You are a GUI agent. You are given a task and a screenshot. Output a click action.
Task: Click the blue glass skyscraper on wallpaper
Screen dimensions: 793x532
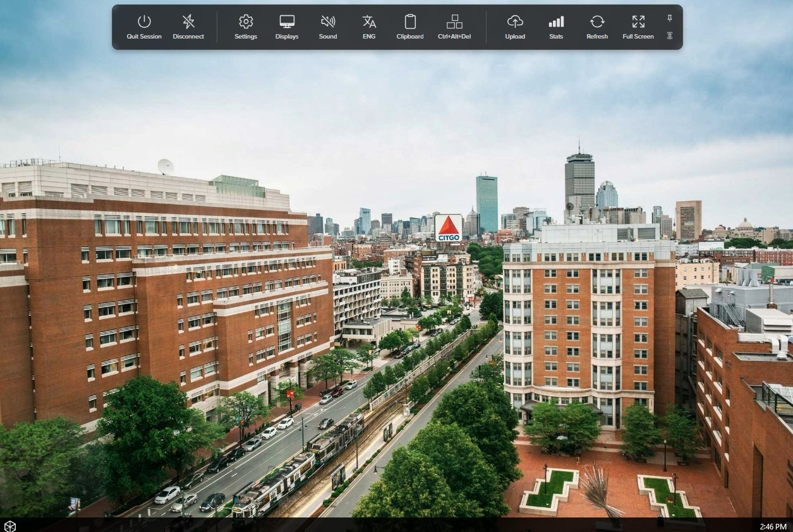[x=487, y=203]
